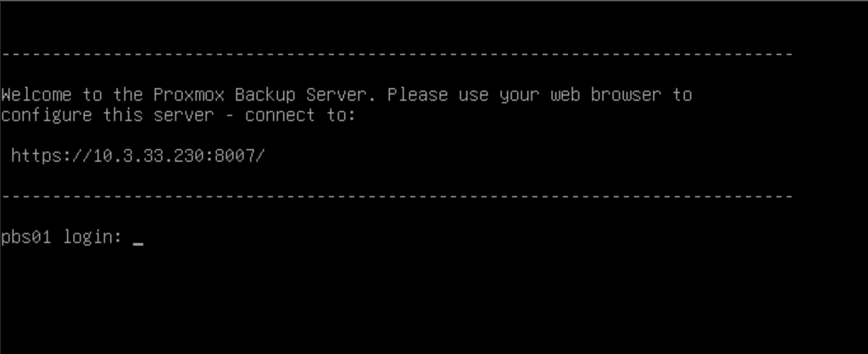The image size is (868, 354).
Task: Click the bottom dashed separator line
Action: point(397,197)
